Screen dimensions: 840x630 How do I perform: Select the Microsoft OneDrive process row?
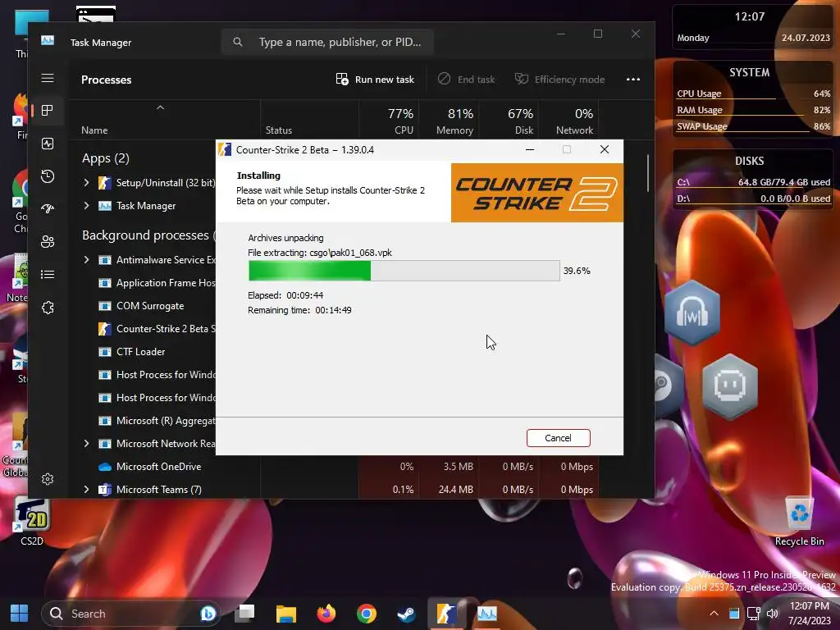coord(335,467)
